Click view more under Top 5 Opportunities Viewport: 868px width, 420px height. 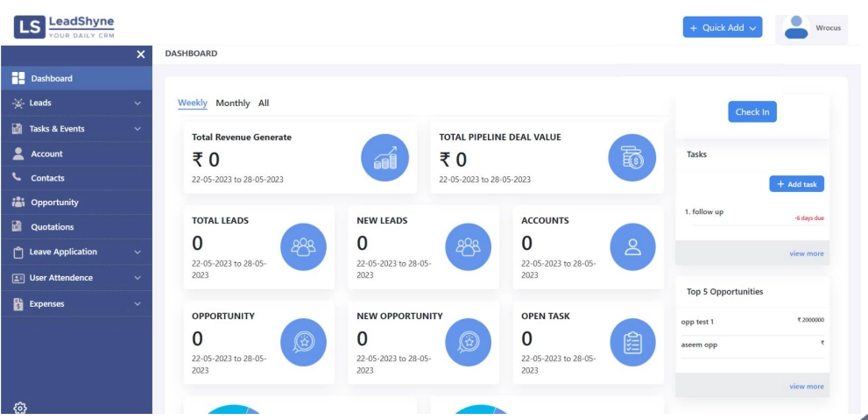(806, 386)
